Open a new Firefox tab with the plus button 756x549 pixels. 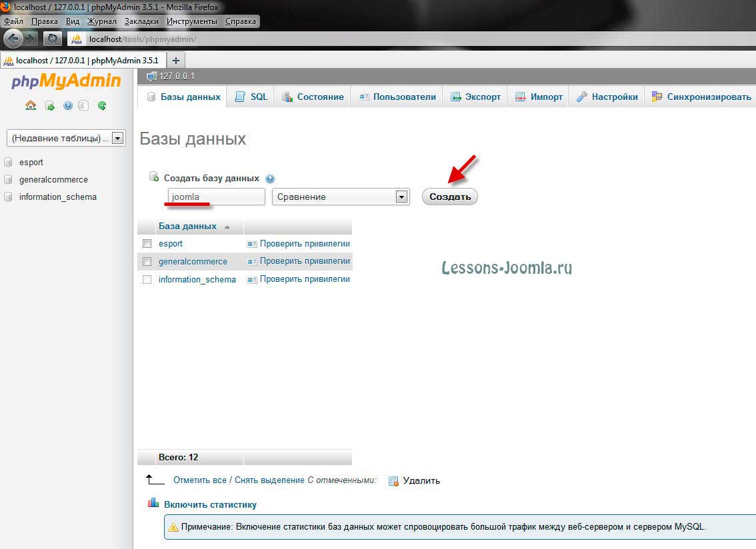[176, 60]
